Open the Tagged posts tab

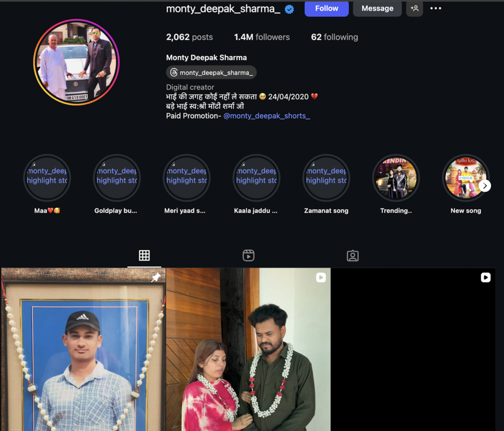point(352,255)
